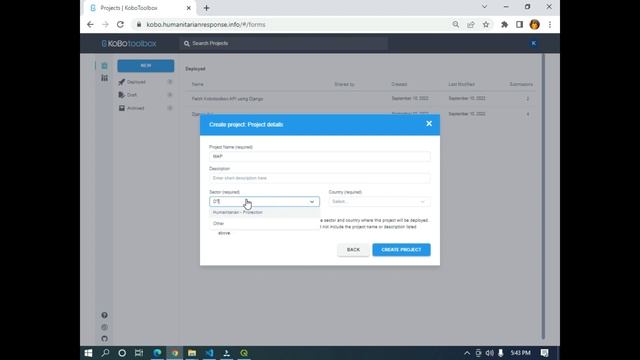Viewport: 640px width, 360px height.
Task: Click the Windows Task View icon
Action: pyautogui.click(x=139, y=353)
